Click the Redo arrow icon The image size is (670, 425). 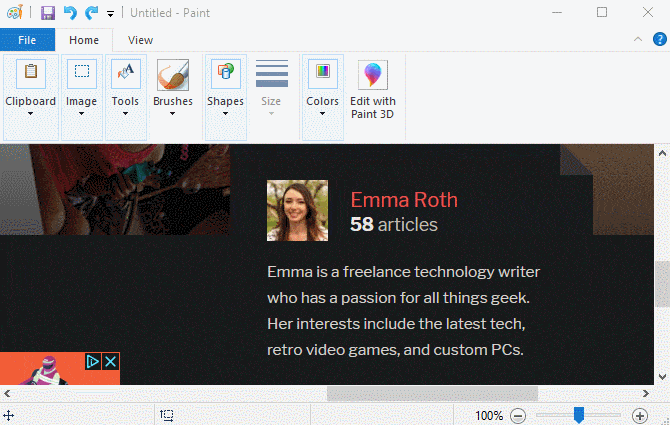(x=91, y=13)
